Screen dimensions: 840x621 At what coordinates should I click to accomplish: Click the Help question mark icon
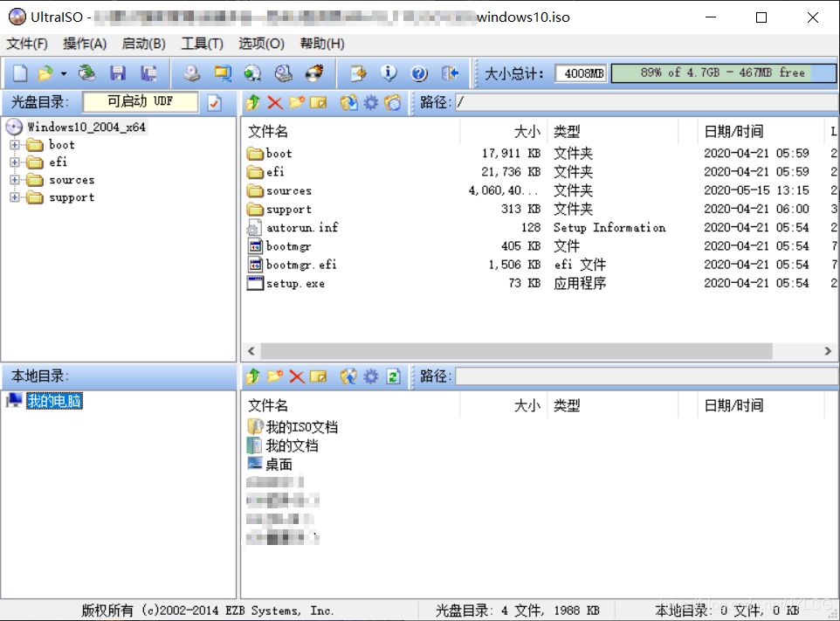pyautogui.click(x=419, y=72)
